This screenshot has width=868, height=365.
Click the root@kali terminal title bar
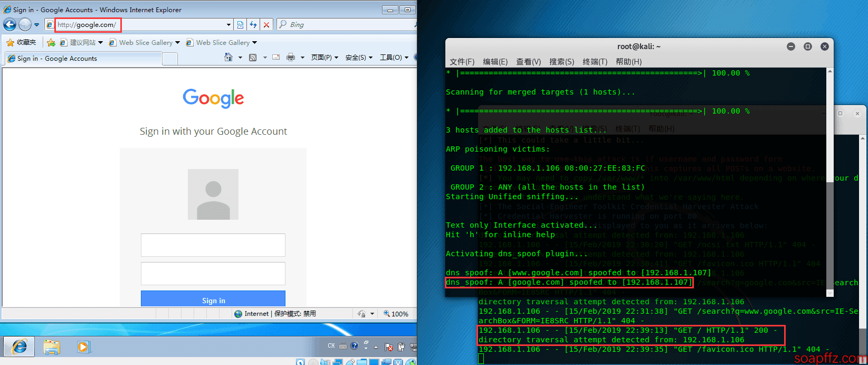click(x=639, y=46)
